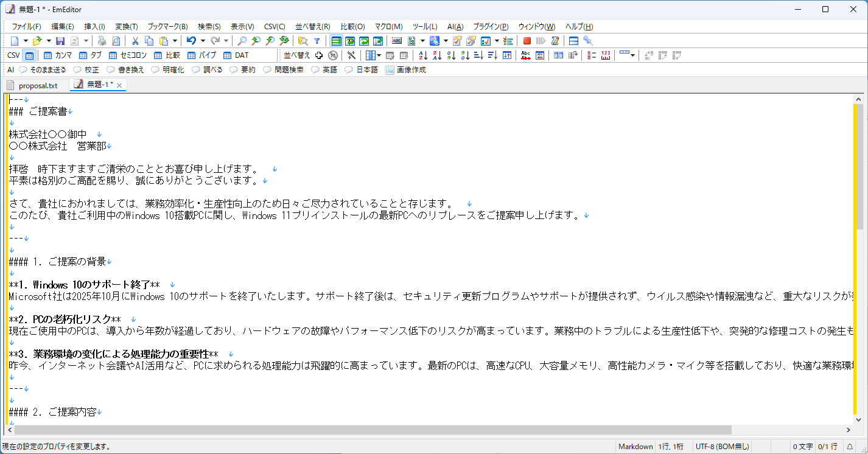Image resolution: width=868 pixels, height=454 pixels.
Task: Run the 要約 AI summarize command
Action: pos(243,69)
